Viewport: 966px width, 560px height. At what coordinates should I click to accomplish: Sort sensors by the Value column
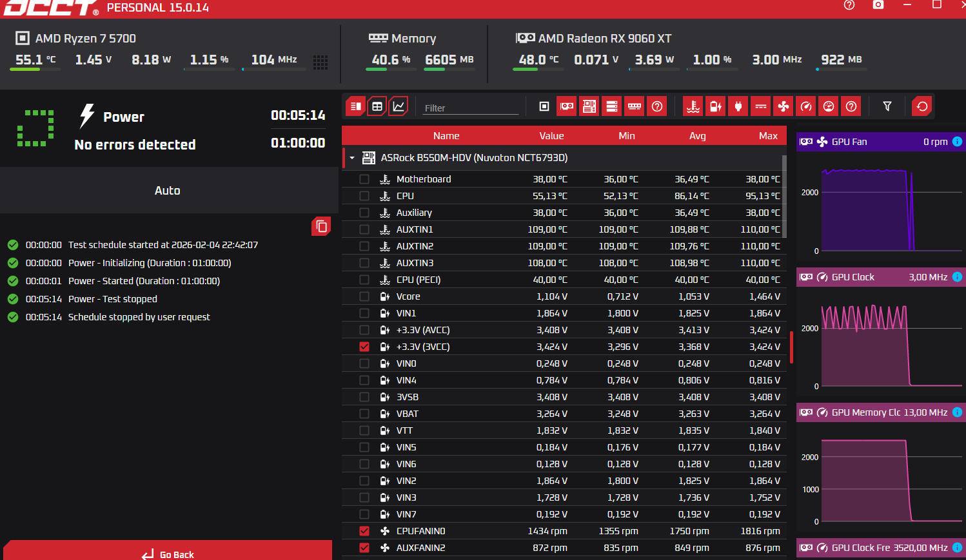551,136
